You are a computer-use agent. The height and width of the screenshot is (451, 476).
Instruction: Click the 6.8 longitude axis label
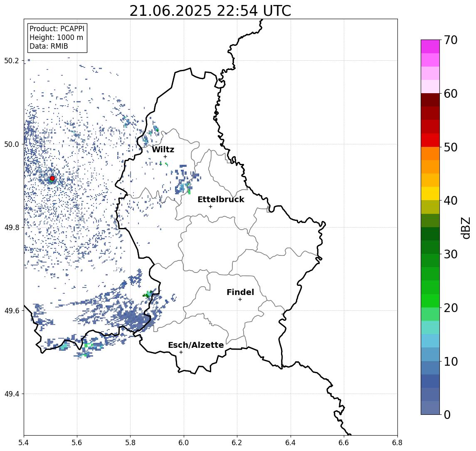[397, 443]
